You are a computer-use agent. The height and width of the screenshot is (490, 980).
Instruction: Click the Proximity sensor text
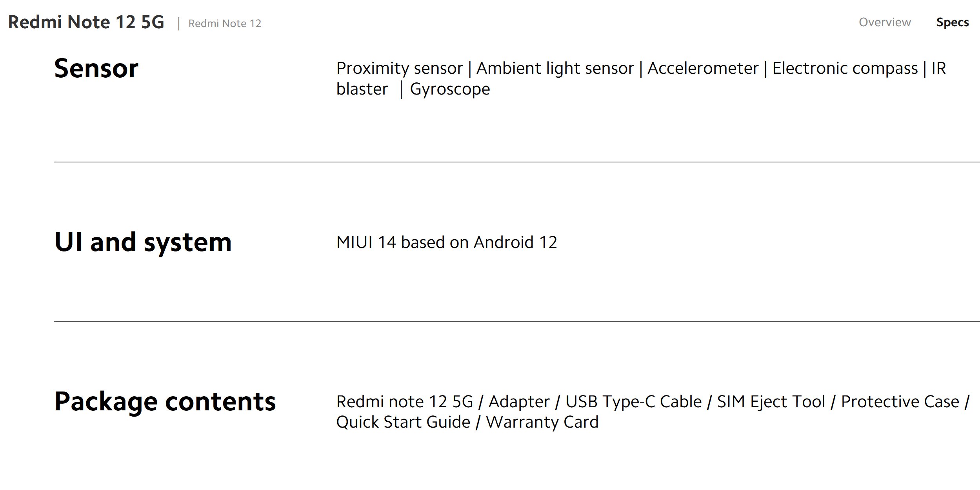400,68
